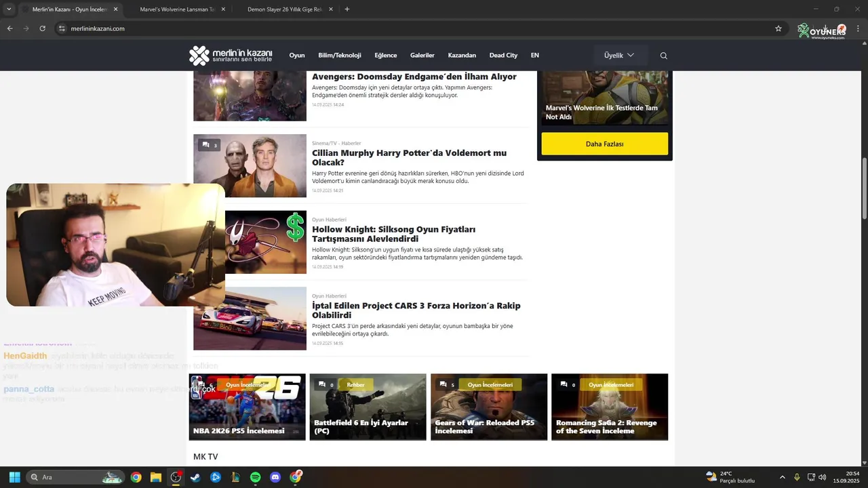Screen dimensions: 868x488
Task: Close the Marvel's Wolverine tab
Action: (223, 9)
